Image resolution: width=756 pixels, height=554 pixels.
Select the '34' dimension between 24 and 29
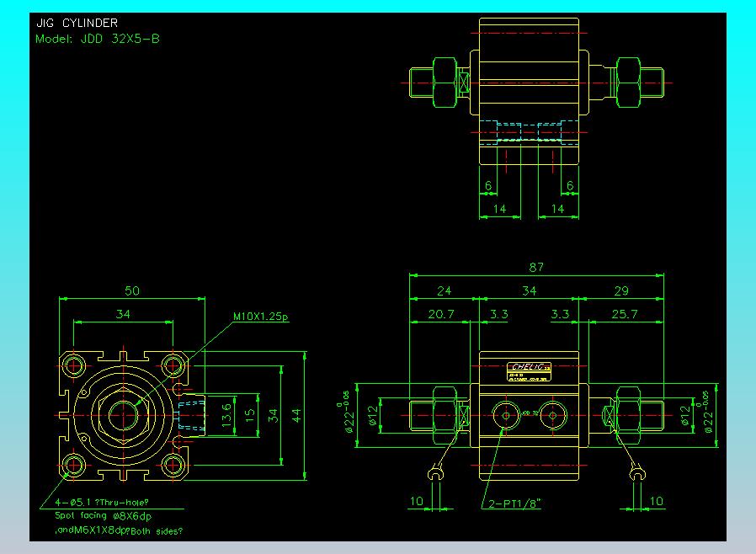tap(530, 290)
